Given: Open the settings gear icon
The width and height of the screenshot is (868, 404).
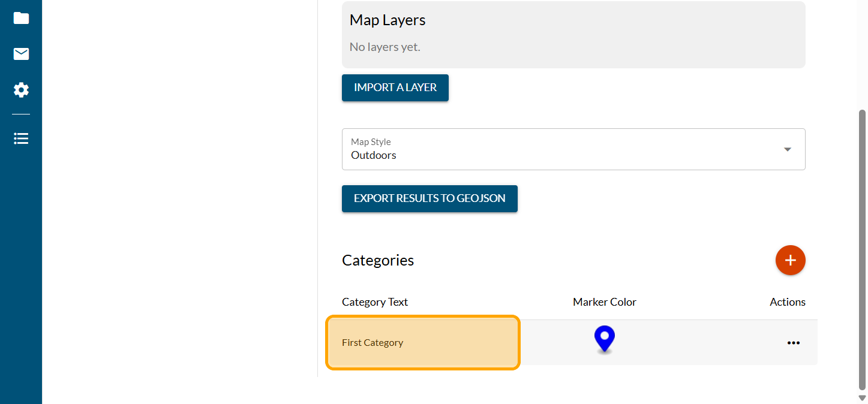Looking at the screenshot, I should click(21, 91).
